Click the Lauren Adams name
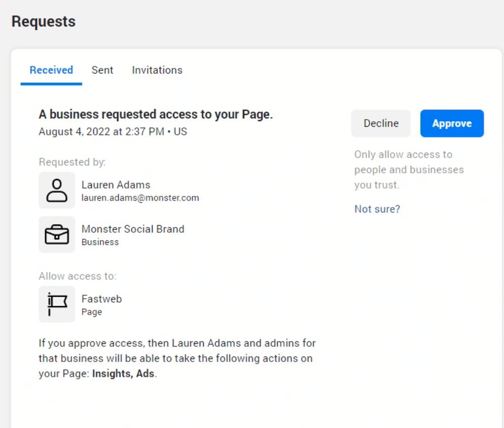Viewport: 504px width, 428px height. (x=116, y=185)
